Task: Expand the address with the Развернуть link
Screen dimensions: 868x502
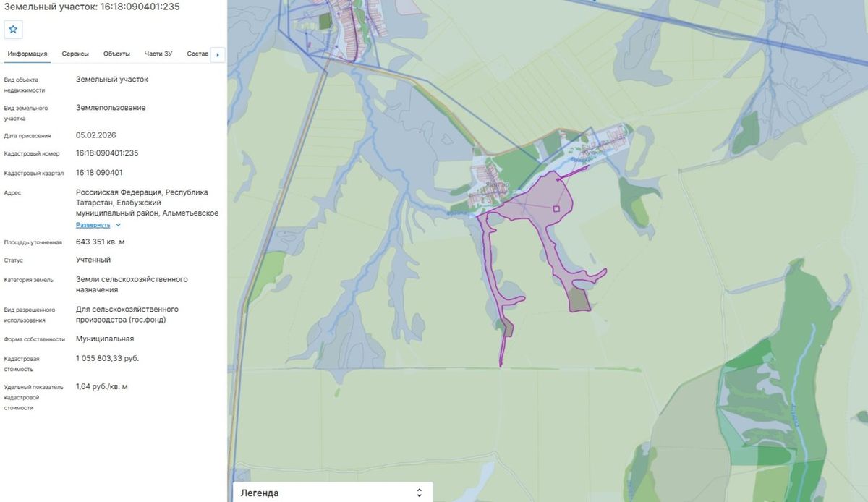Action: click(x=93, y=225)
